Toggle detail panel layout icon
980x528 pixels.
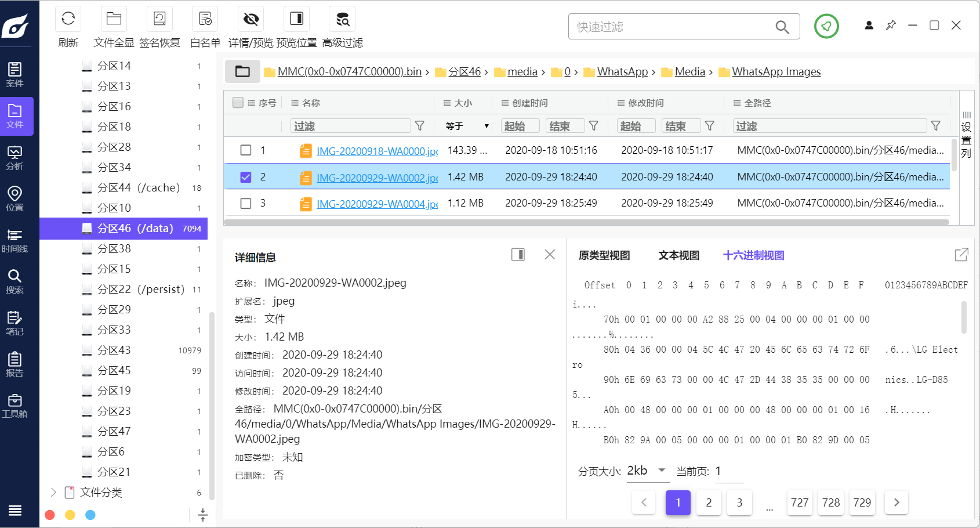pos(518,255)
